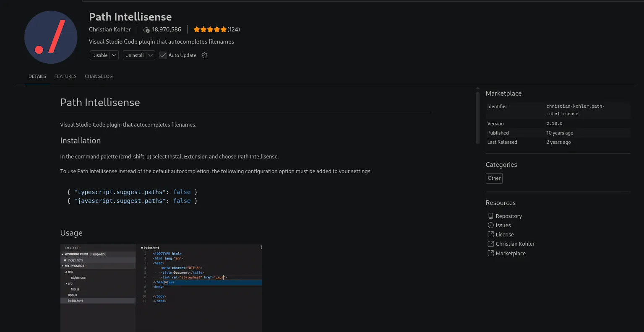Click the Last Released 2 years ago value
The image size is (644, 332).
(x=558, y=142)
